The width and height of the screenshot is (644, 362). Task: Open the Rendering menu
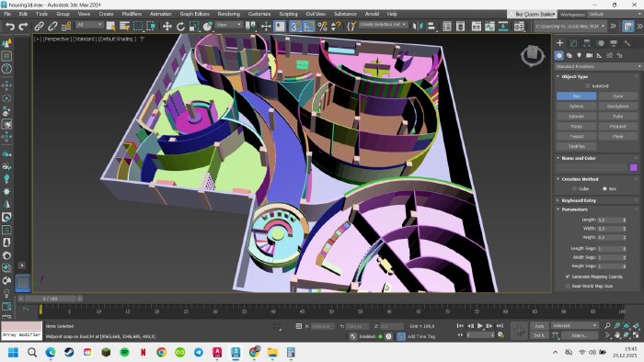228,14
